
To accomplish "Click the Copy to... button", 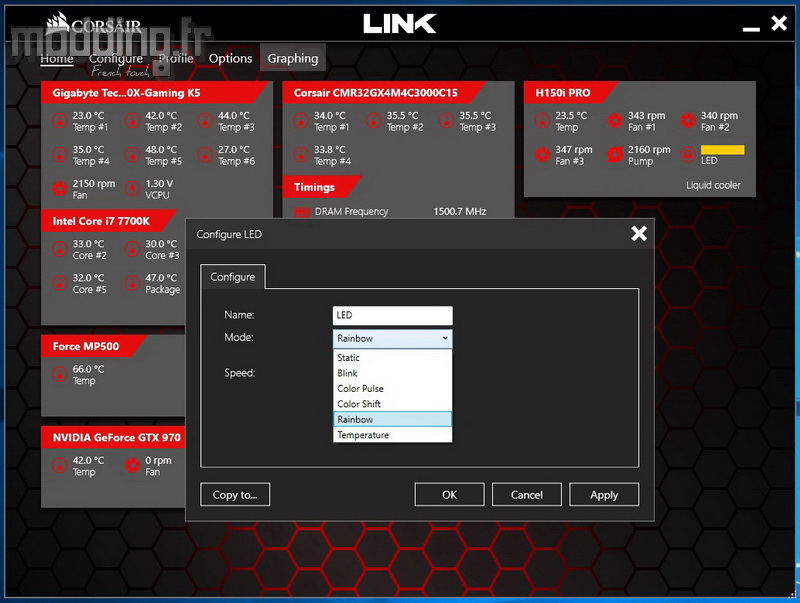I will [x=235, y=495].
